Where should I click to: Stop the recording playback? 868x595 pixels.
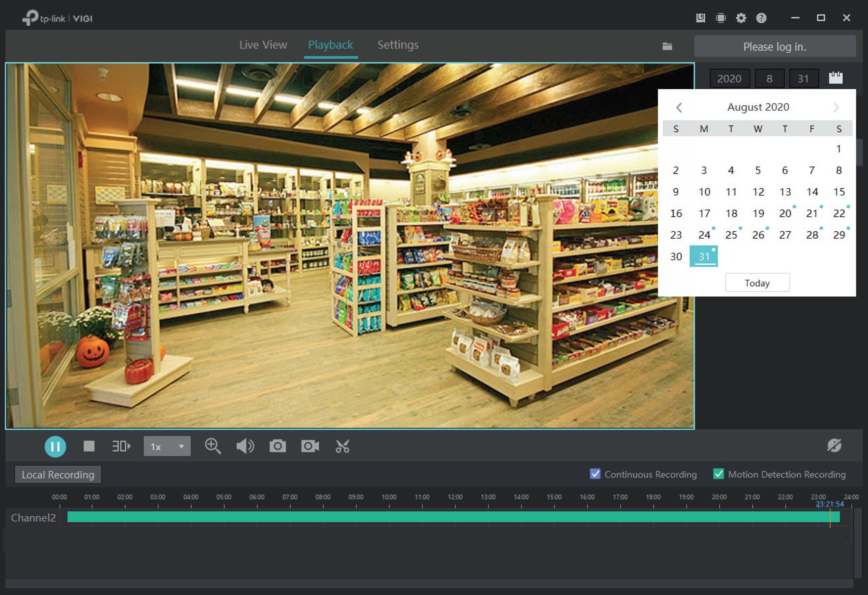(89, 446)
